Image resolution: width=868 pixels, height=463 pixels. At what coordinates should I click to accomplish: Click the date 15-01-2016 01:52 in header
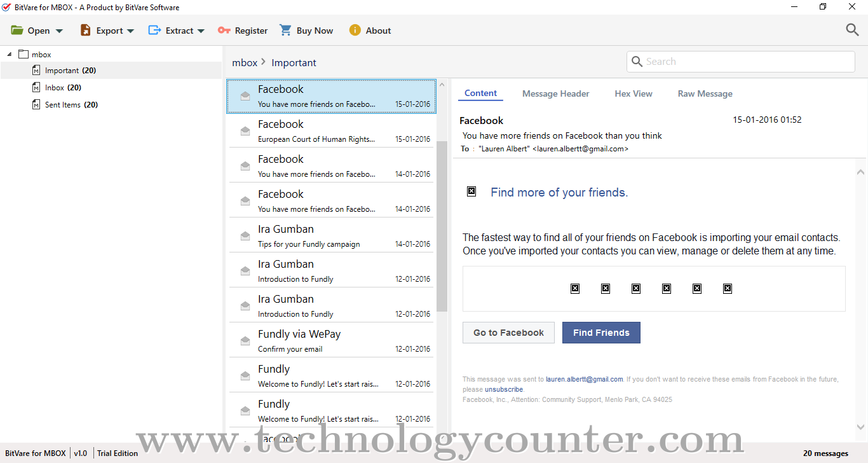(767, 120)
